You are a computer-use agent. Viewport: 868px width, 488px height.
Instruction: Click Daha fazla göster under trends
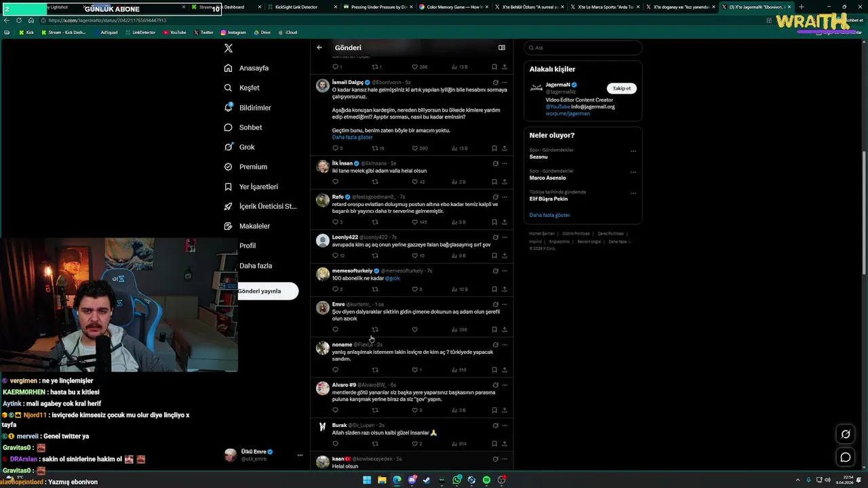click(x=550, y=215)
